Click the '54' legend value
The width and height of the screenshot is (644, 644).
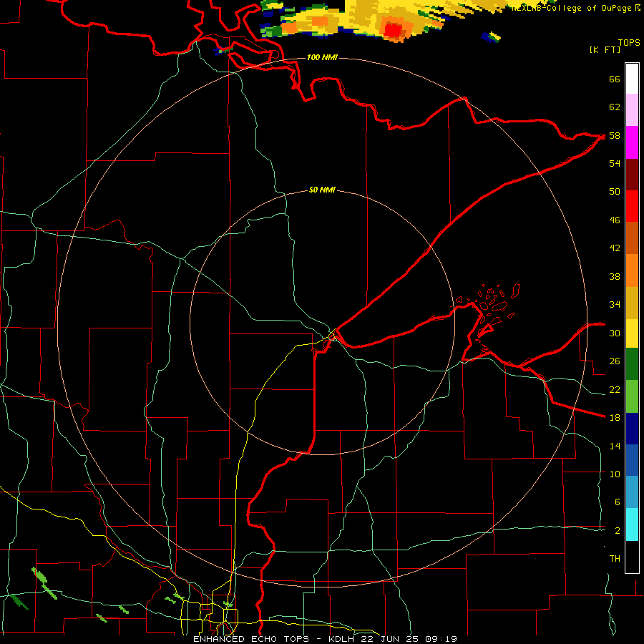pyautogui.click(x=615, y=163)
